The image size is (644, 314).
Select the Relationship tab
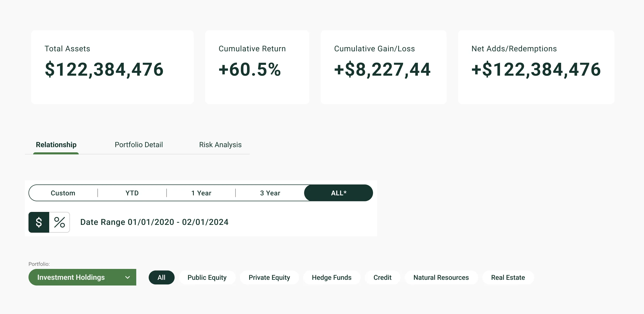pos(56,145)
